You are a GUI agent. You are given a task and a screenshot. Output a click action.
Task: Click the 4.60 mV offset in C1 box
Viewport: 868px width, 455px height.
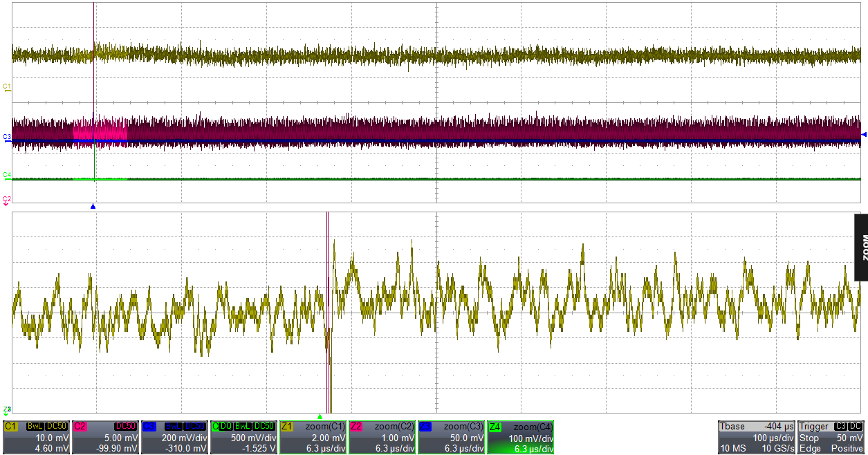coord(53,448)
